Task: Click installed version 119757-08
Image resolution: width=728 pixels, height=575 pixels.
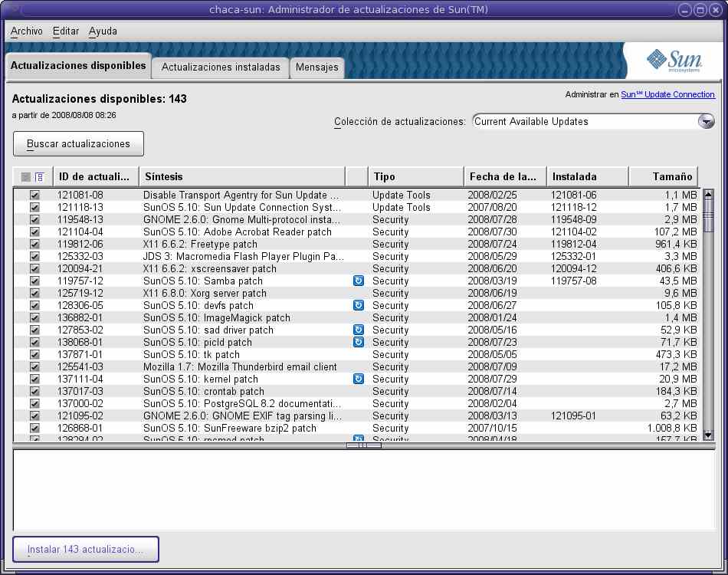Action: click(574, 281)
